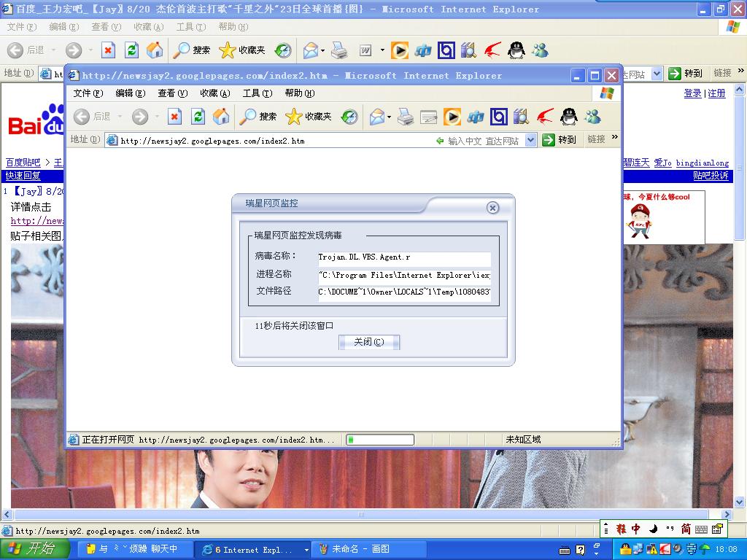This screenshot has width=747, height=560.
Task: Click the Mail icon in the front IE window
Action: pos(377,117)
